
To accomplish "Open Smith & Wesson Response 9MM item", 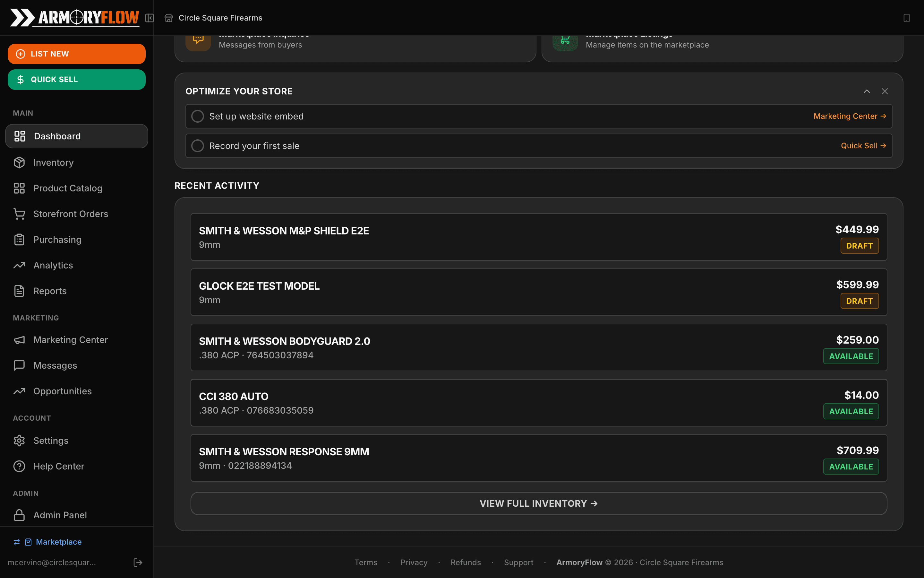I will [539, 458].
